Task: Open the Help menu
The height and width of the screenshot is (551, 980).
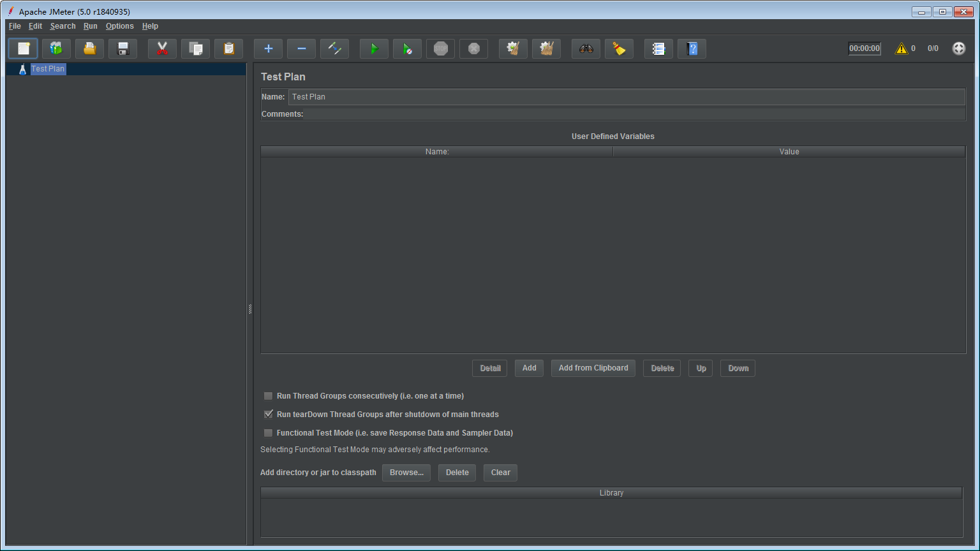Action: coord(150,26)
